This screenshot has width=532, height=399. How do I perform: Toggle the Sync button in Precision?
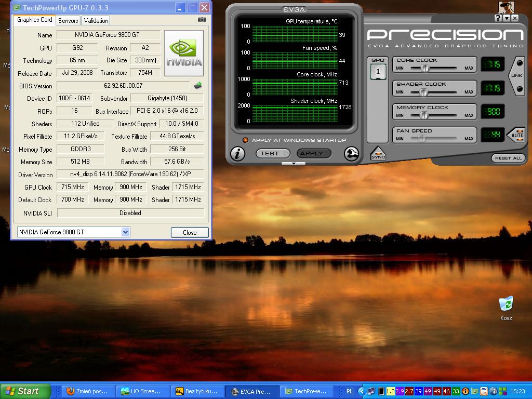point(378,154)
